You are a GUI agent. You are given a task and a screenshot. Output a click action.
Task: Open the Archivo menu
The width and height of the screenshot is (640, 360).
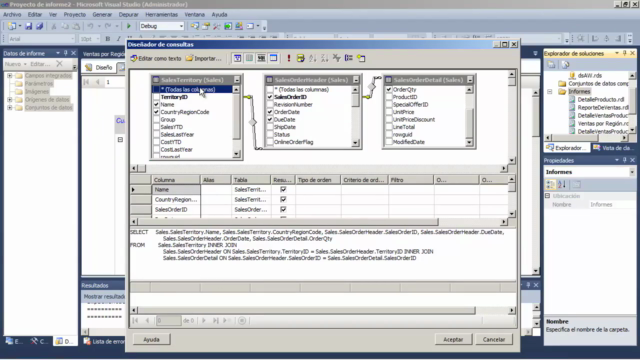pyautogui.click(x=12, y=14)
